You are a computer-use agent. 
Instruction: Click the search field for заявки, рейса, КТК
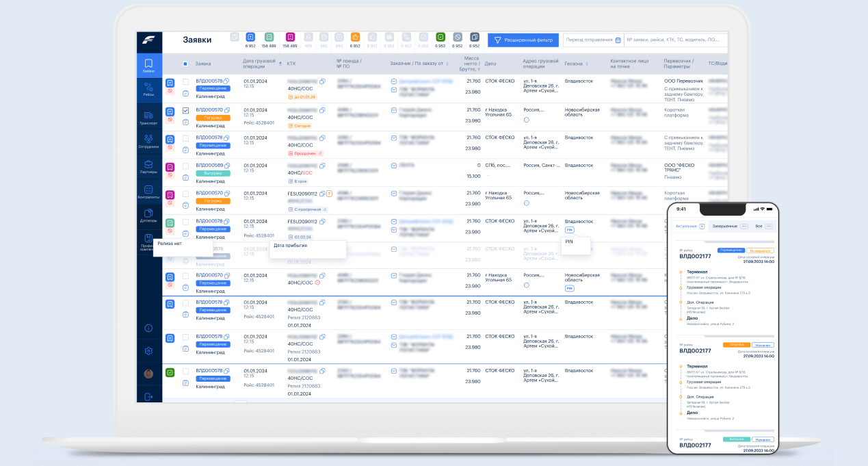click(676, 40)
